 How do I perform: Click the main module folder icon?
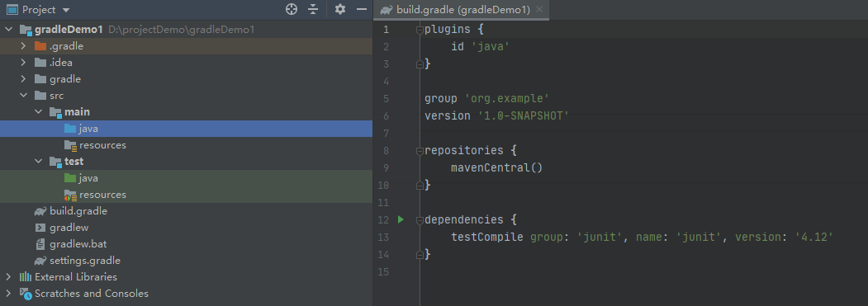click(55, 112)
